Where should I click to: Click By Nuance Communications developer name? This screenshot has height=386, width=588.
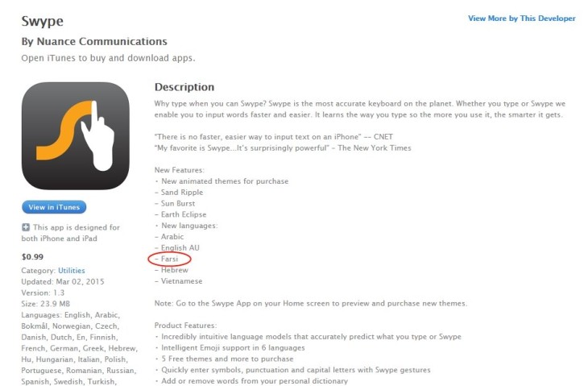pyautogui.click(x=94, y=41)
